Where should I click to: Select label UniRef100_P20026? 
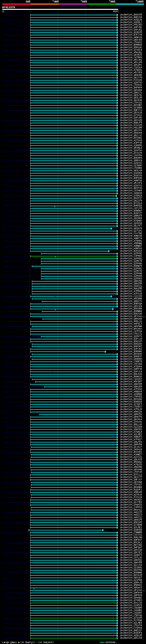[131, 80]
